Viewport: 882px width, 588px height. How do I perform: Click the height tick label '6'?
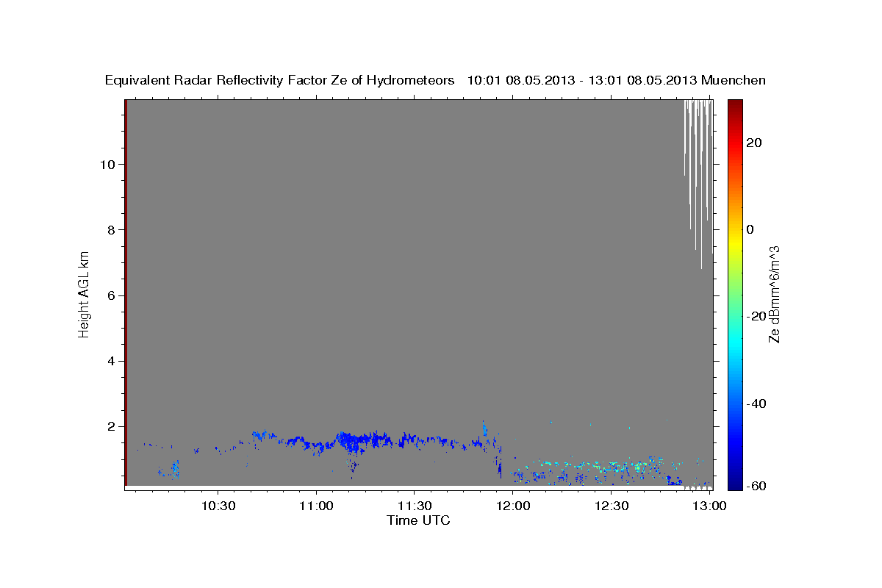[110, 295]
